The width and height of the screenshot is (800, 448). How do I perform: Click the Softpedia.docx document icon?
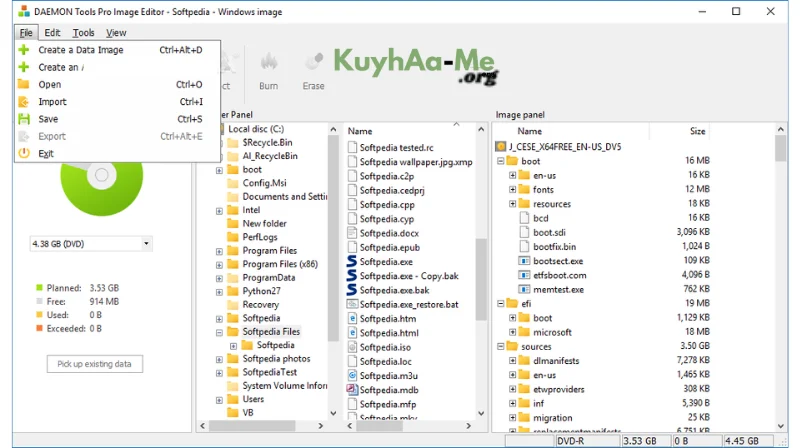352,233
